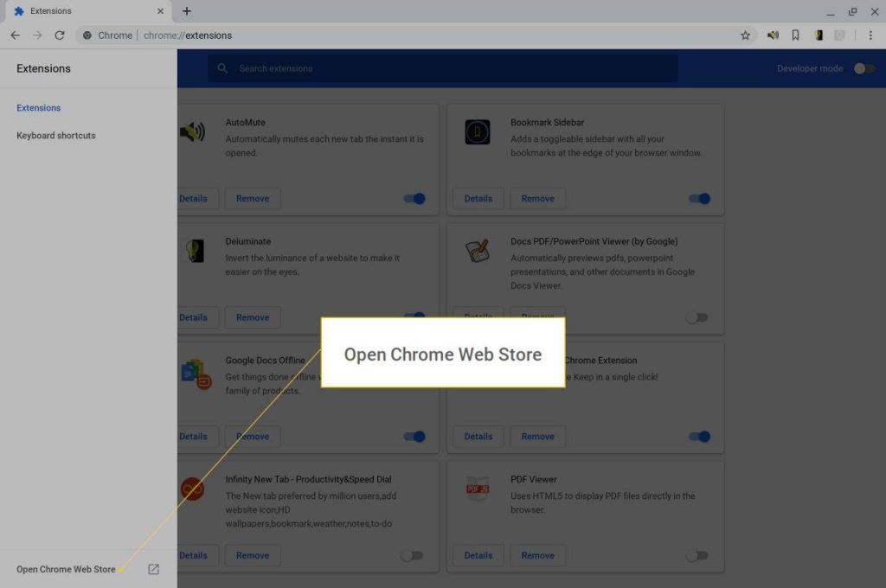Click the Google Docs Offline icon
Screen dimensions: 886x588
(x=196, y=374)
